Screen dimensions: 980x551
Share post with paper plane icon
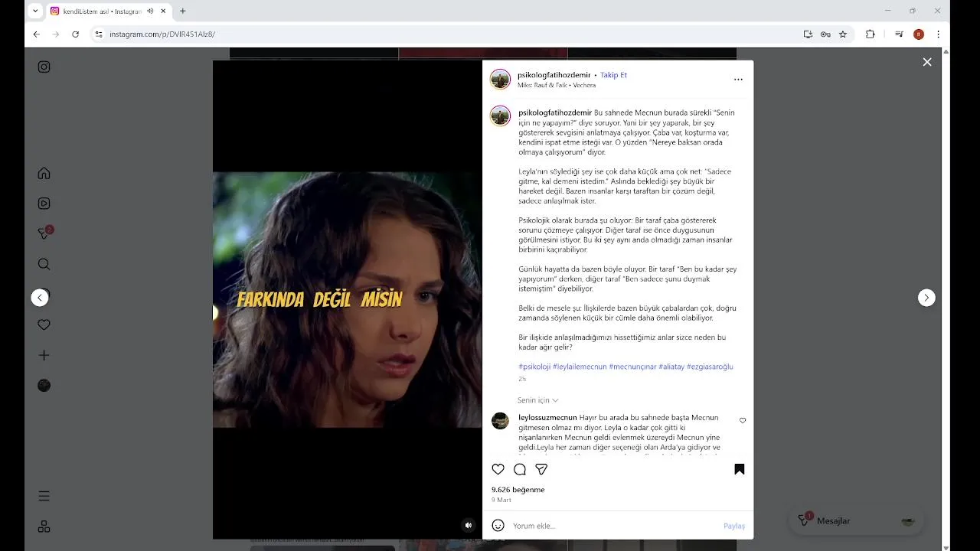pos(541,469)
